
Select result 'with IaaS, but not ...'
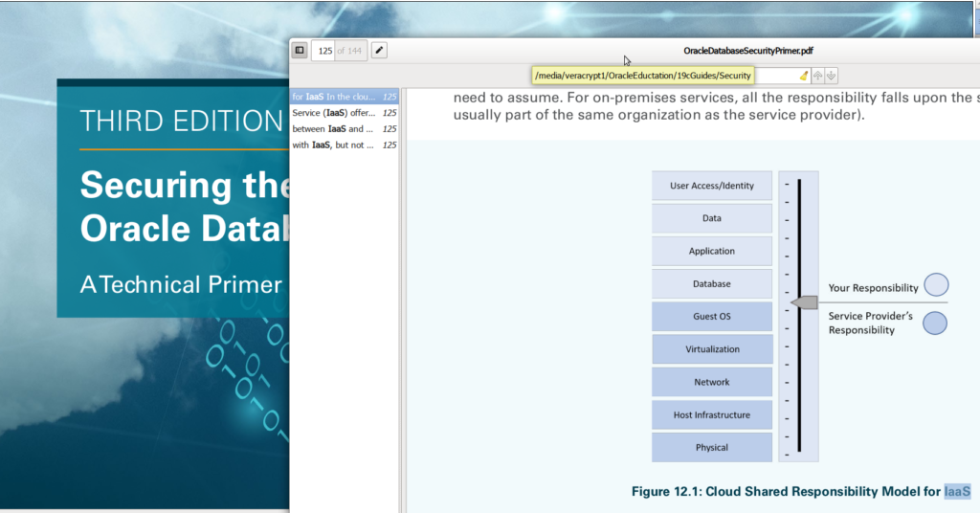tap(345, 145)
